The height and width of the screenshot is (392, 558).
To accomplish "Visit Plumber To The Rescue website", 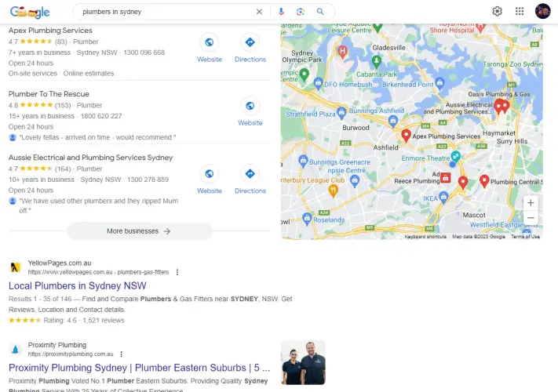I will (250, 106).
